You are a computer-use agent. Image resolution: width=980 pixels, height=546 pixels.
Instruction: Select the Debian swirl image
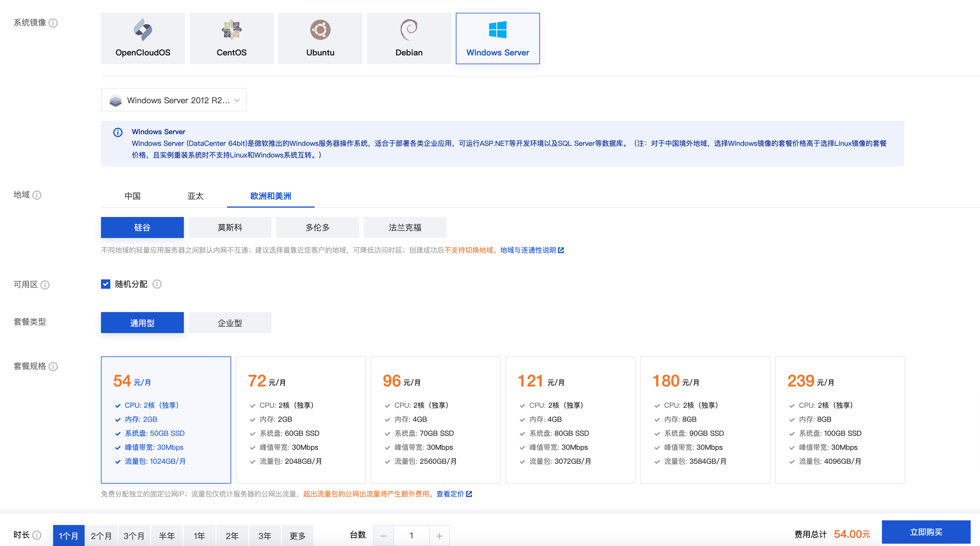[x=409, y=38]
